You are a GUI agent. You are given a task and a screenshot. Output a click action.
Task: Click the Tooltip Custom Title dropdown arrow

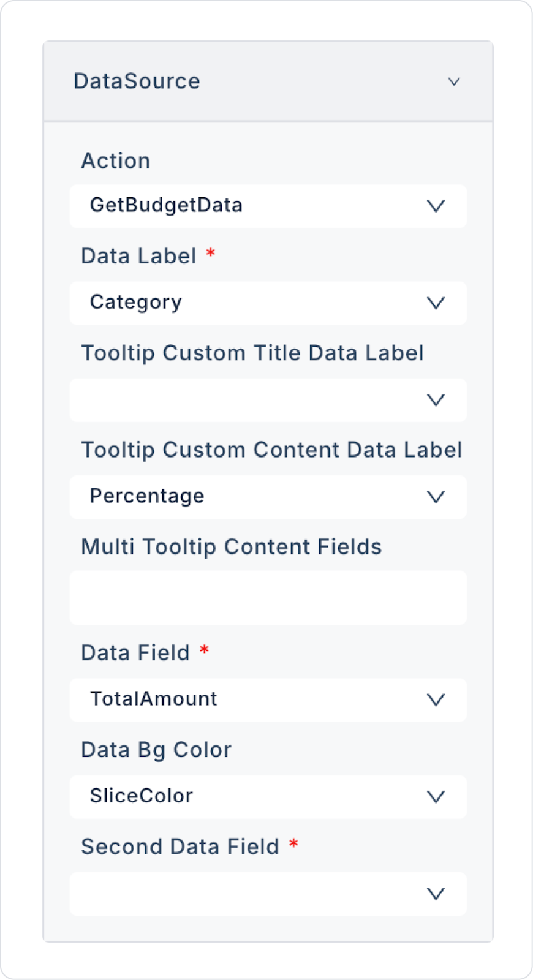pyautogui.click(x=436, y=400)
